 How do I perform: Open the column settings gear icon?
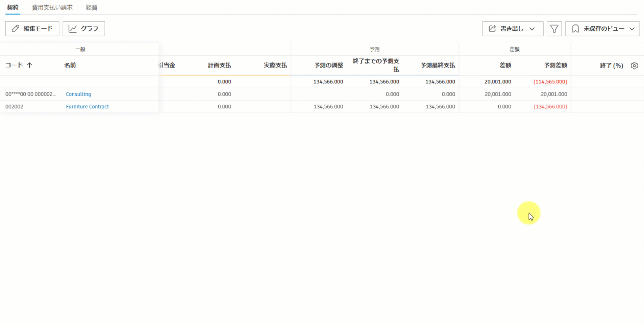point(635,65)
